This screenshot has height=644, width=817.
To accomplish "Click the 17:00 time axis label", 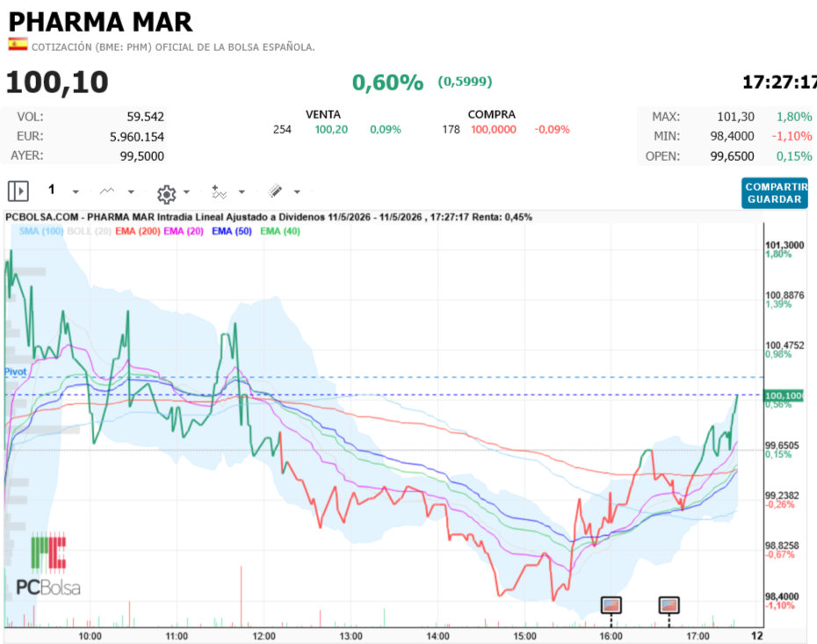I will 698,636.
